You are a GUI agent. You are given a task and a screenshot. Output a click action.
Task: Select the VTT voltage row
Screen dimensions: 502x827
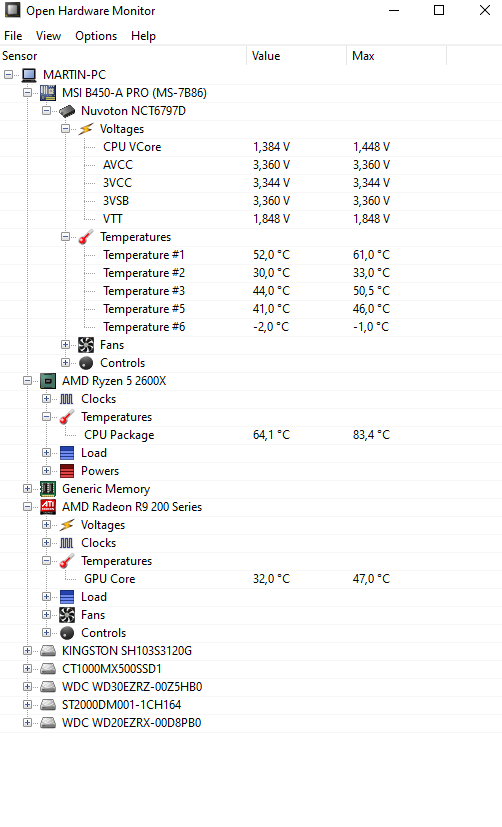(251, 219)
